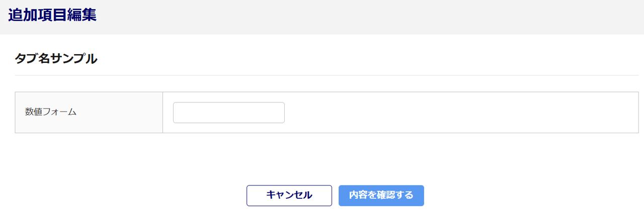The image size is (644, 214).
Task: Click the blank area above the キャンセル button
Action: click(289, 159)
